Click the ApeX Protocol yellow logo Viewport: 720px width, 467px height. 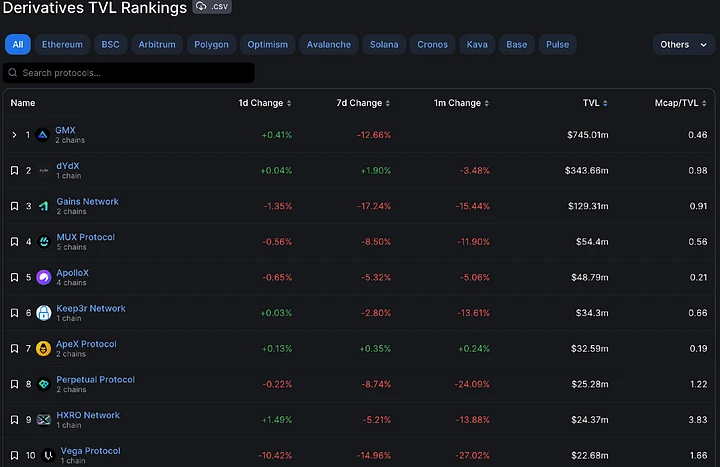(44, 349)
